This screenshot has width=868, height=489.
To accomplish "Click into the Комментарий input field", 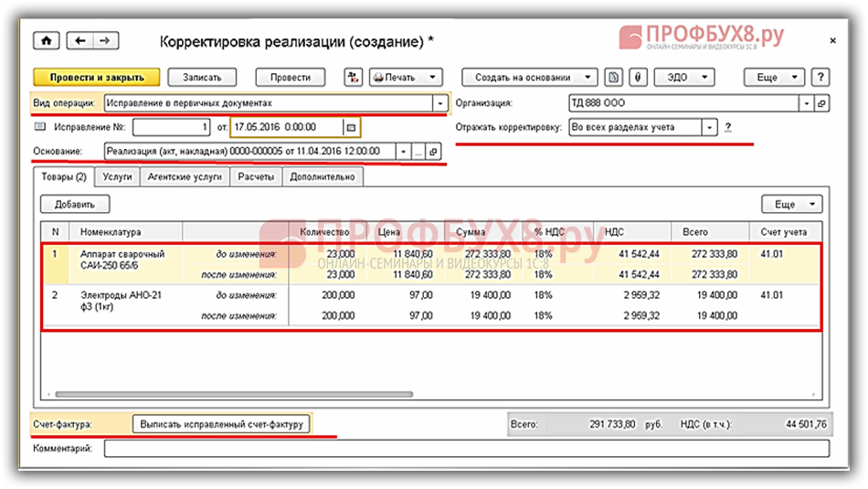I will click(466, 449).
